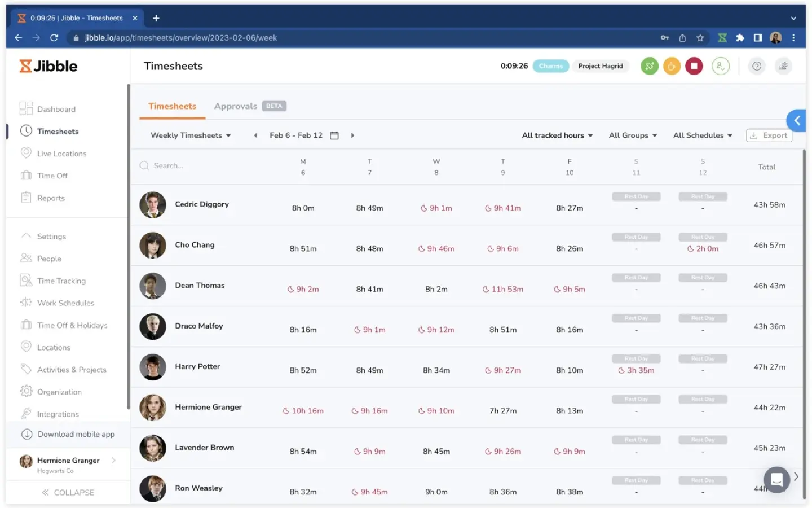Click the Jibble logo

pyautogui.click(x=48, y=66)
